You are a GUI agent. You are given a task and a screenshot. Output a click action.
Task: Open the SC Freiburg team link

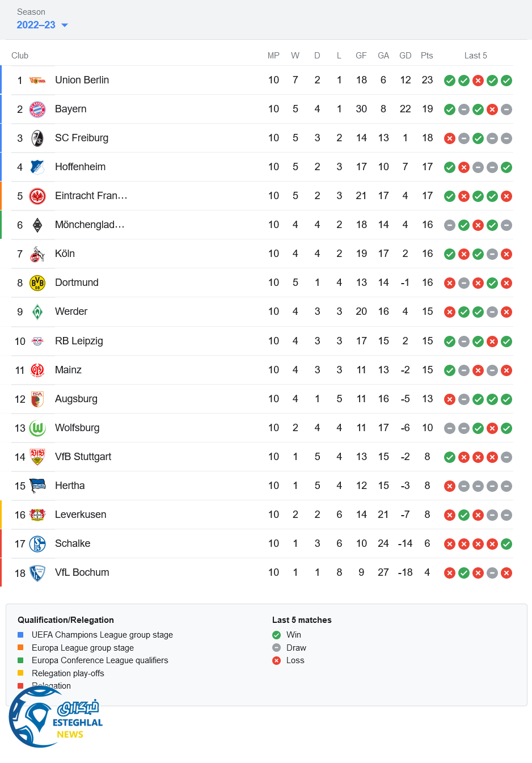82,138
